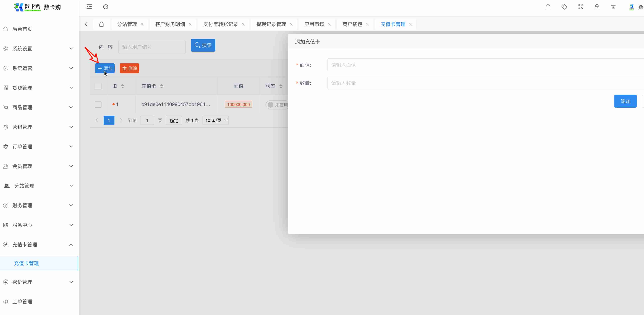Click the tag icon in header
The height and width of the screenshot is (315, 644).
tap(564, 7)
